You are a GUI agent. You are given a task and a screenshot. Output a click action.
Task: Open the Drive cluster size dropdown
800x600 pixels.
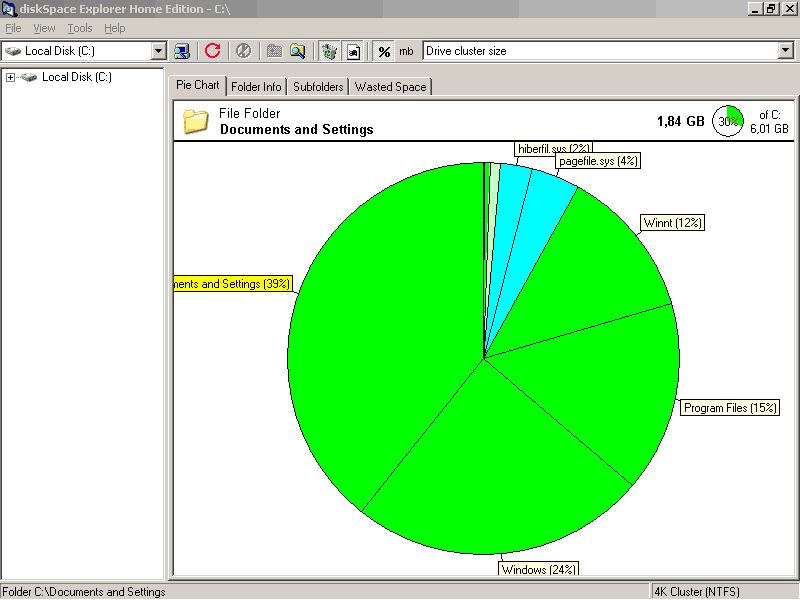pyautogui.click(x=785, y=51)
